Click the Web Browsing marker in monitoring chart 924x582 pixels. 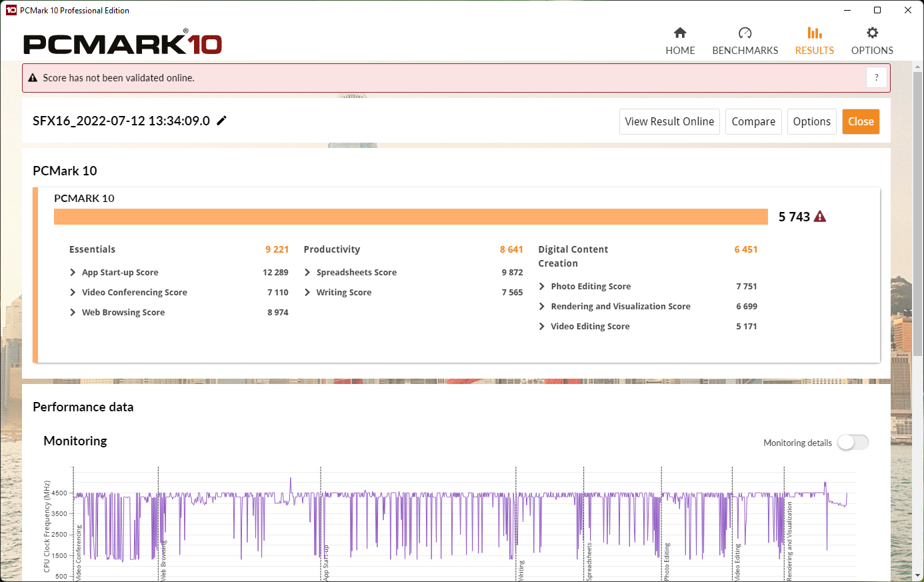pos(164,559)
